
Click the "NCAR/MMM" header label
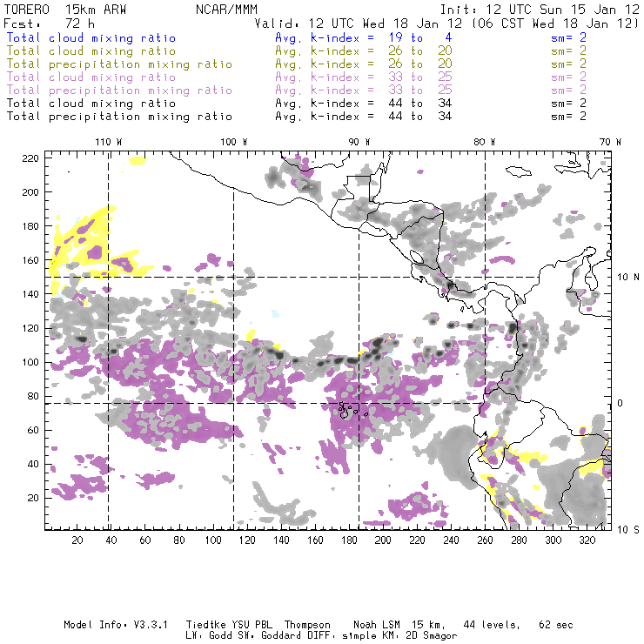(226, 10)
